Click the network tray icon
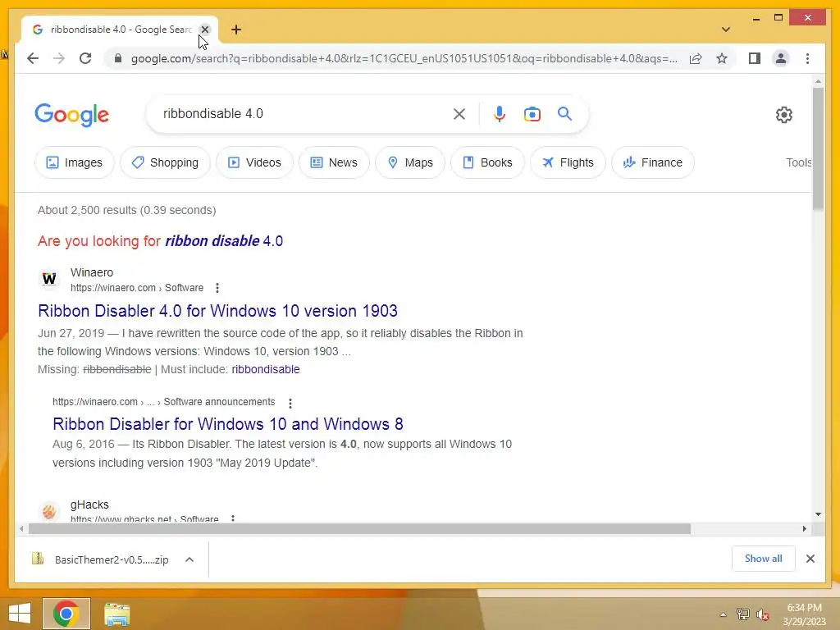This screenshot has height=630, width=840. pos(742,614)
